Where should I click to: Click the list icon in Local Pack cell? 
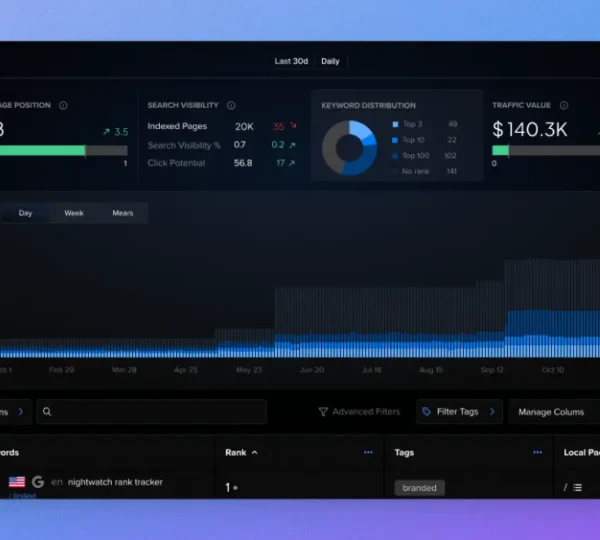coord(578,488)
